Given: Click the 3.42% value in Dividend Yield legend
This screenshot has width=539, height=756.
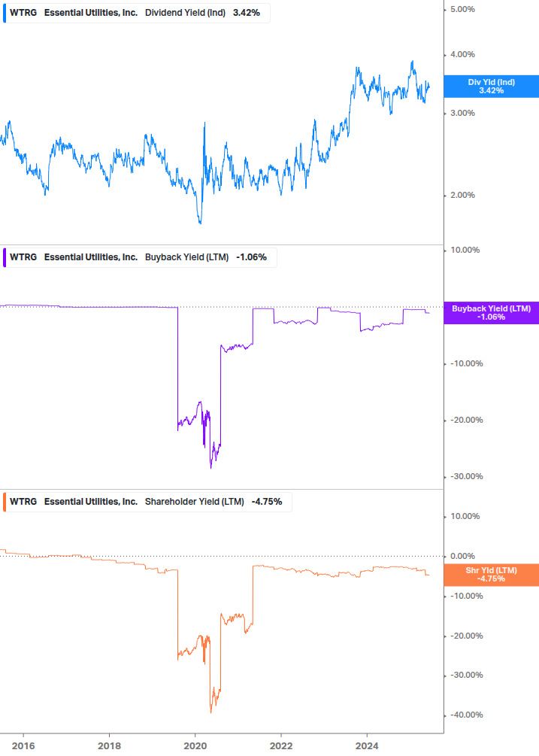Looking at the screenshot, I should coord(247,13).
